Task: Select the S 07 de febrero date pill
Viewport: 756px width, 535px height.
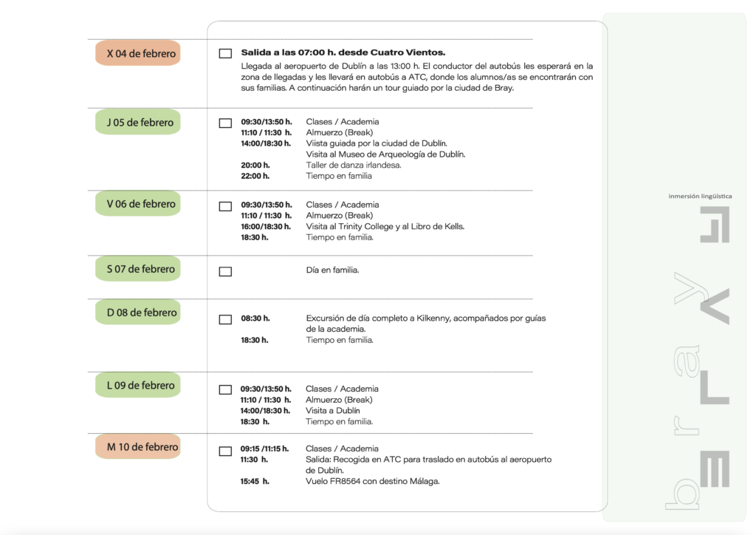Action: click(x=138, y=269)
